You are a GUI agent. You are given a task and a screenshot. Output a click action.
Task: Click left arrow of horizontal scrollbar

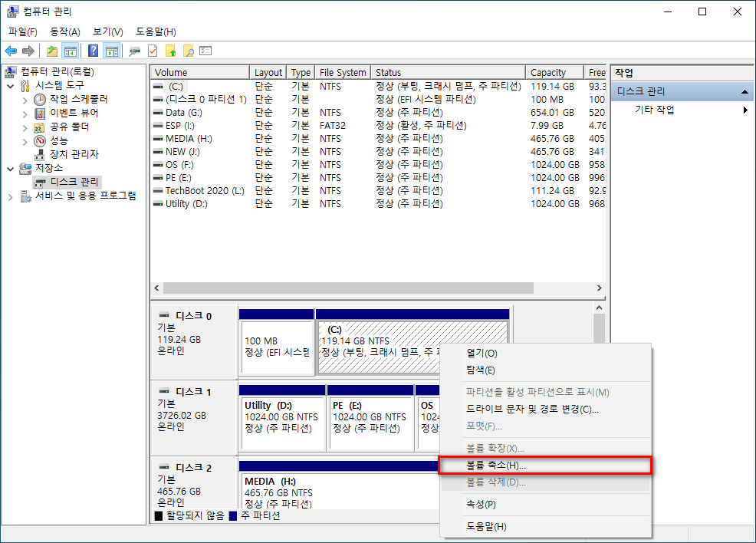tap(156, 288)
